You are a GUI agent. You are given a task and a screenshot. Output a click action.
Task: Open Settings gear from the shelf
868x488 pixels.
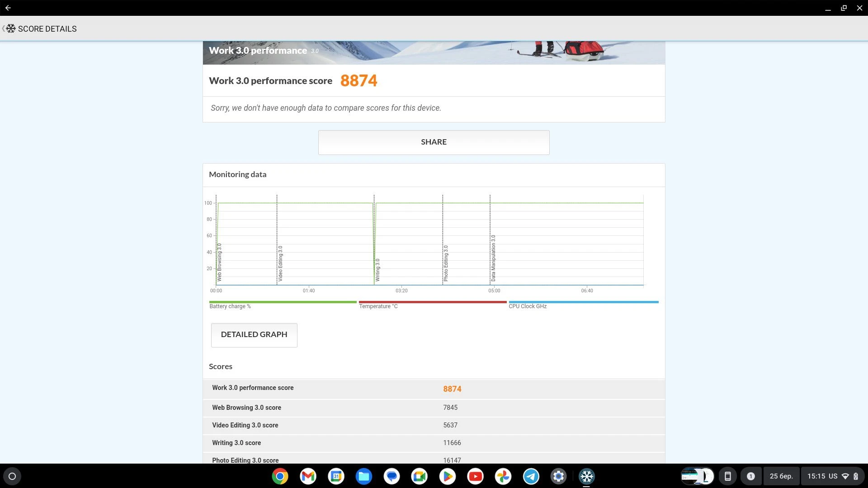pyautogui.click(x=559, y=476)
